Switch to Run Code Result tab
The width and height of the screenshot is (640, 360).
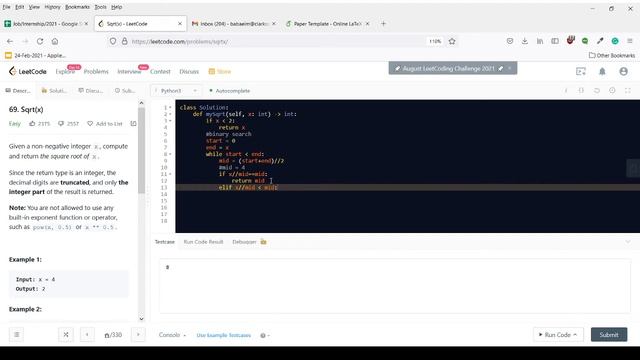click(x=203, y=242)
